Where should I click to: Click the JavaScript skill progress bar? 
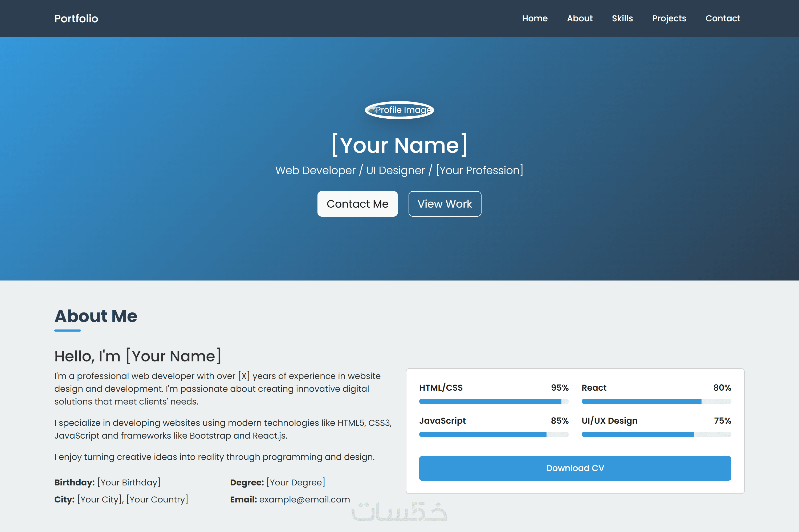(494, 434)
